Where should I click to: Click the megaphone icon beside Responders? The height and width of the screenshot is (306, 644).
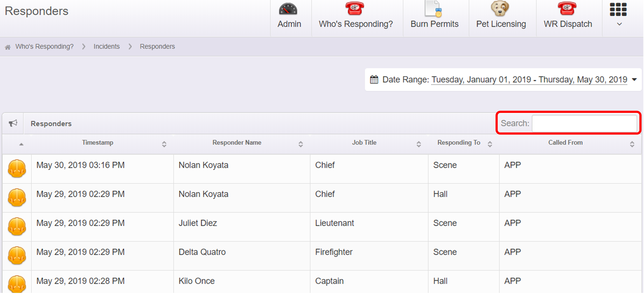click(x=13, y=123)
